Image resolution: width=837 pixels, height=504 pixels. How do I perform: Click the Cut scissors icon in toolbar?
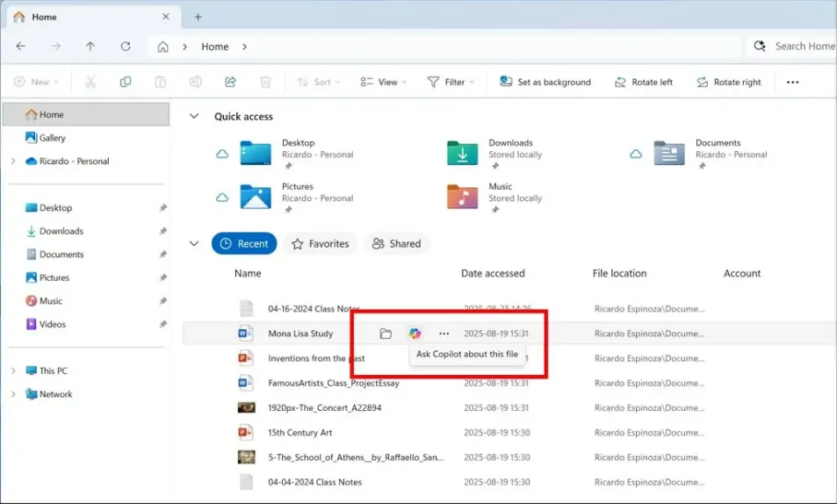click(x=90, y=82)
